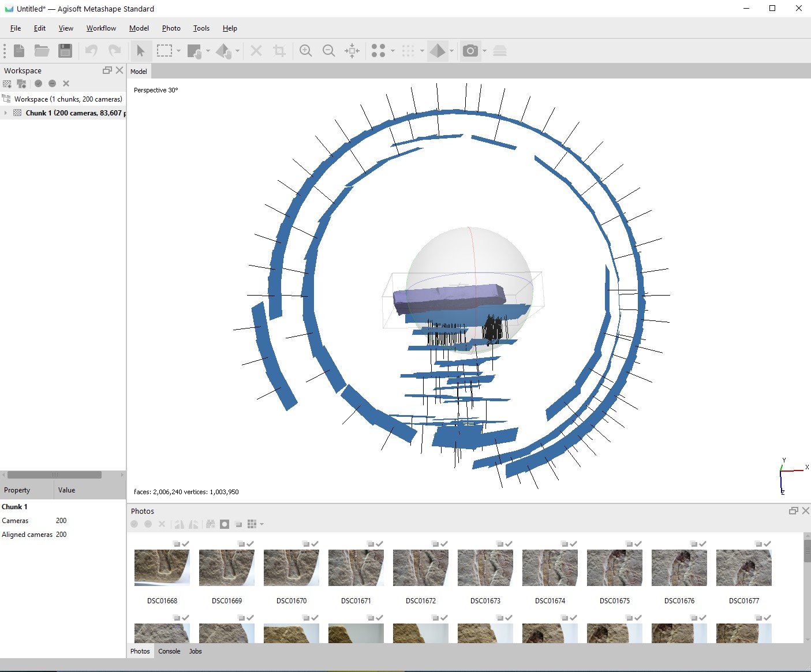Open the Photos view mode dropdown arrow

click(x=262, y=524)
